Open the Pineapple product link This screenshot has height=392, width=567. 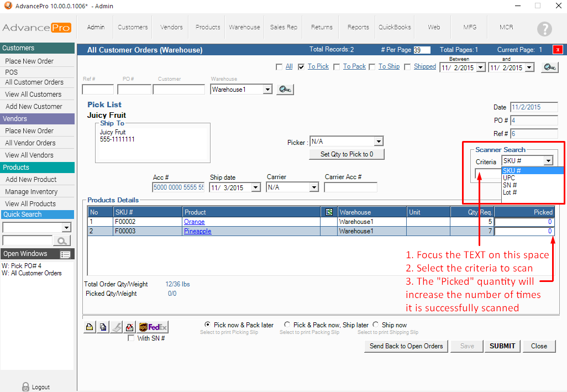coord(197,231)
